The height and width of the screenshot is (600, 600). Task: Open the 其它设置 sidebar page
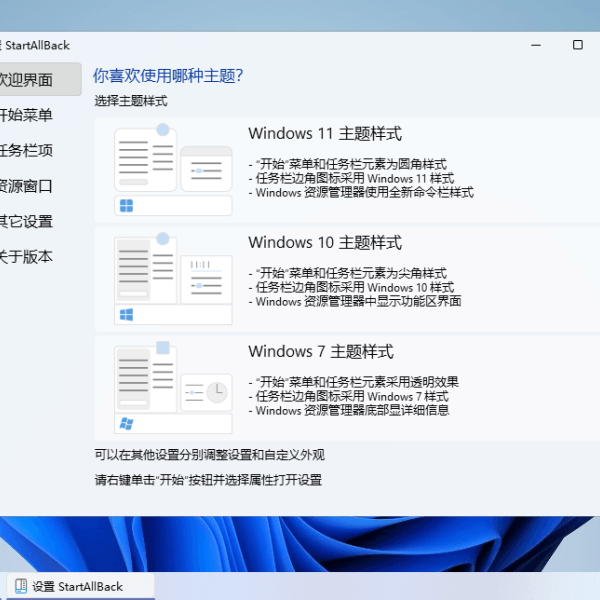point(26,221)
